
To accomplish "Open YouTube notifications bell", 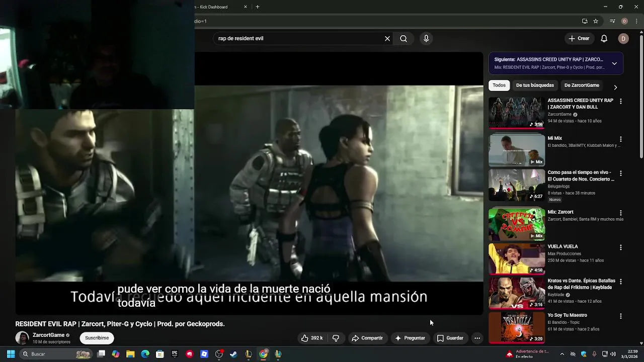I will point(604,38).
